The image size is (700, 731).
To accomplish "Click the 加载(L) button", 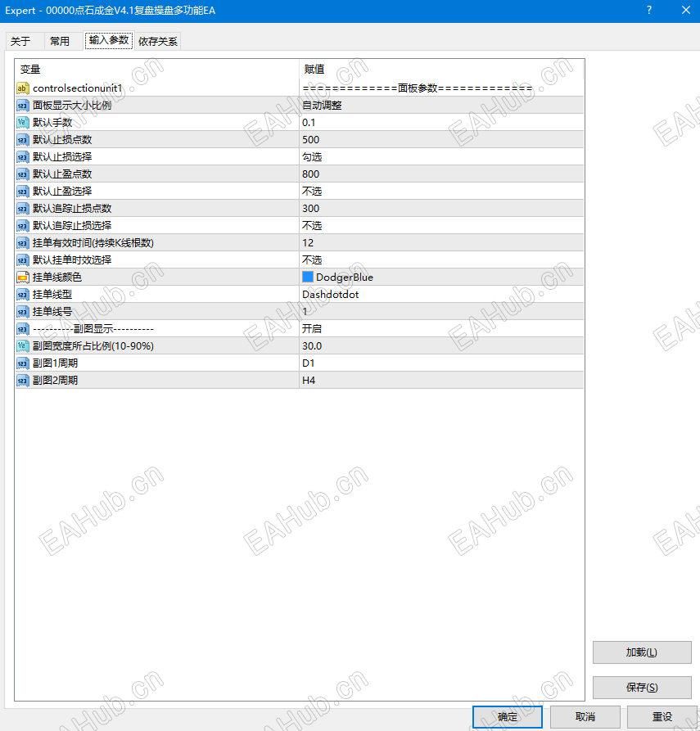I will pos(642,652).
